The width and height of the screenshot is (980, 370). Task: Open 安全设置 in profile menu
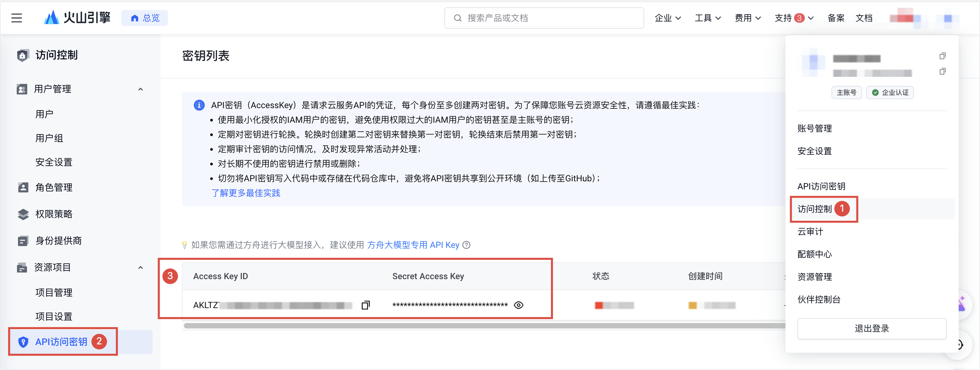814,151
